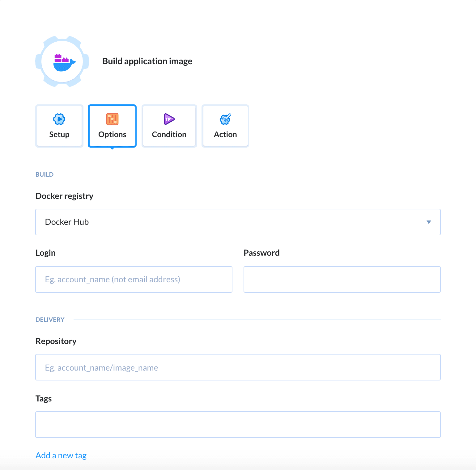Viewport: 476px width, 470px height.
Task: Click the Tags field label
Action: (x=44, y=399)
